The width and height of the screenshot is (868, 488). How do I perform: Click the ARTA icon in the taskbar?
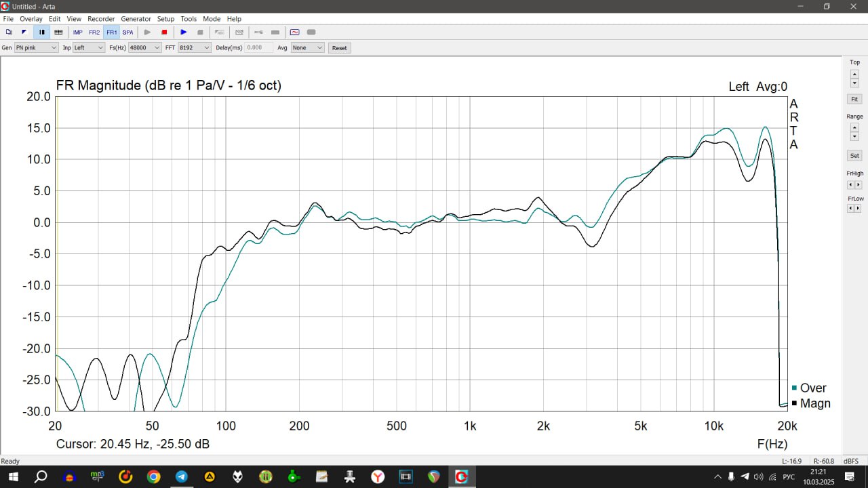click(462, 476)
